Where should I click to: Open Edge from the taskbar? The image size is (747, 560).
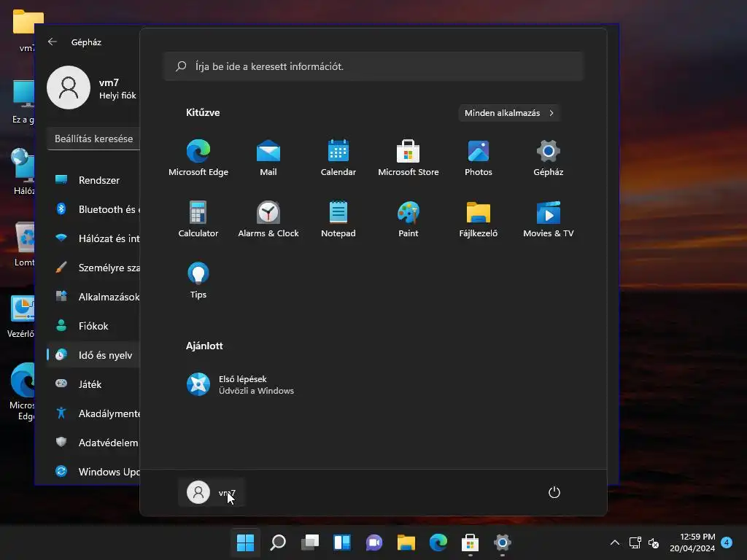(x=438, y=542)
